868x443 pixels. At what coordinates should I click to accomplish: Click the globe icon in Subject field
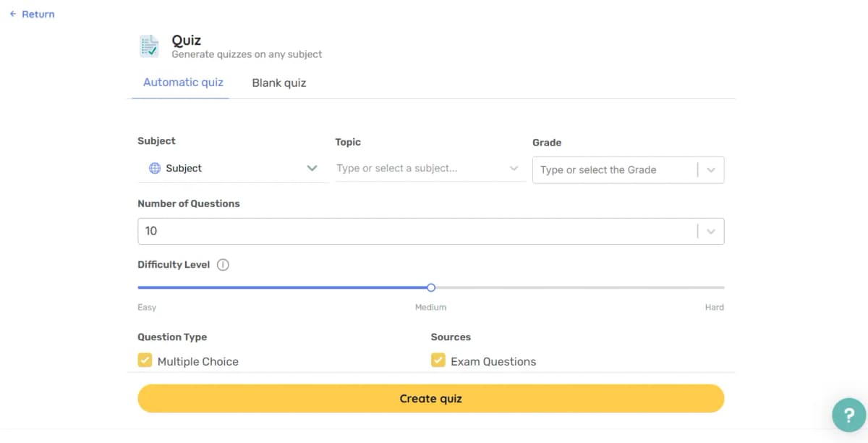[154, 168]
